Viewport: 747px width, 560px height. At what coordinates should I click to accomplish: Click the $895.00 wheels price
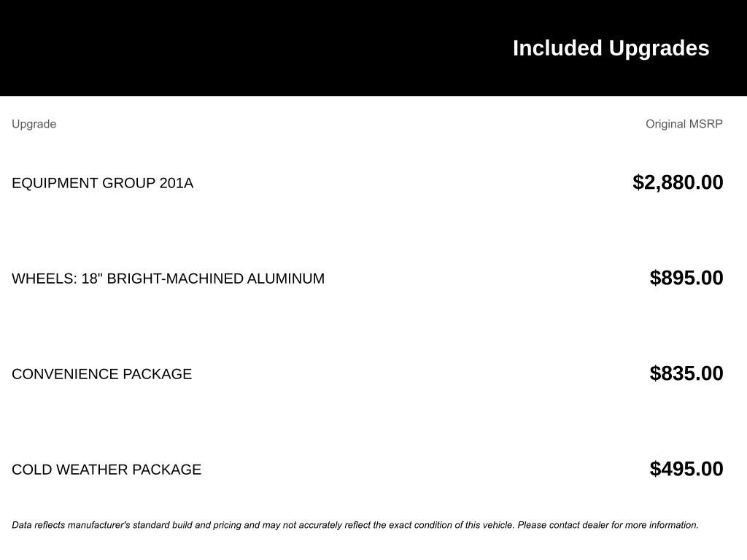686,278
